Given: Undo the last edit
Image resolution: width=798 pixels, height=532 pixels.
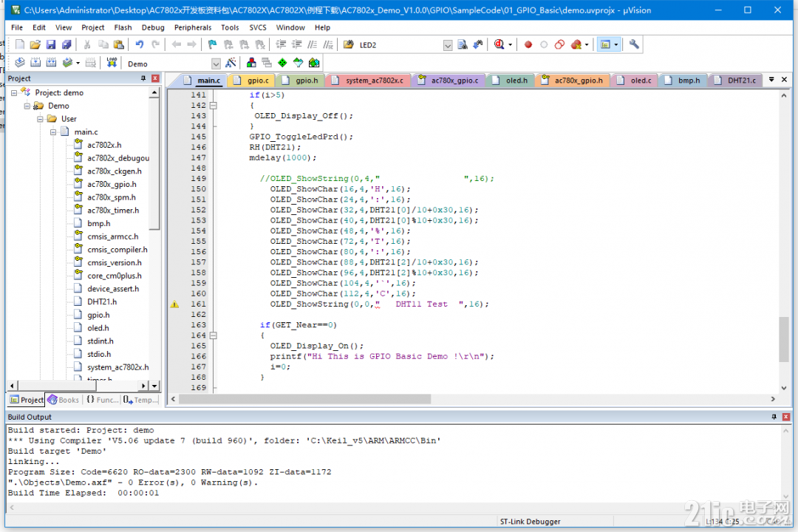Looking at the screenshot, I should (140, 45).
